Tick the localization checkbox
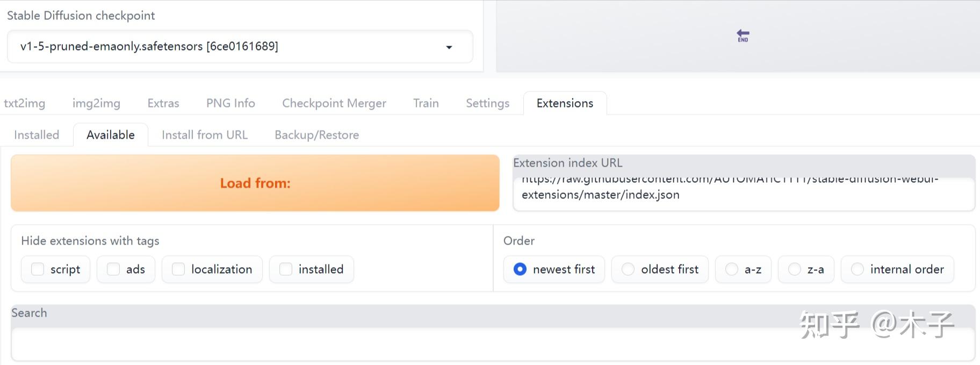 pos(178,269)
